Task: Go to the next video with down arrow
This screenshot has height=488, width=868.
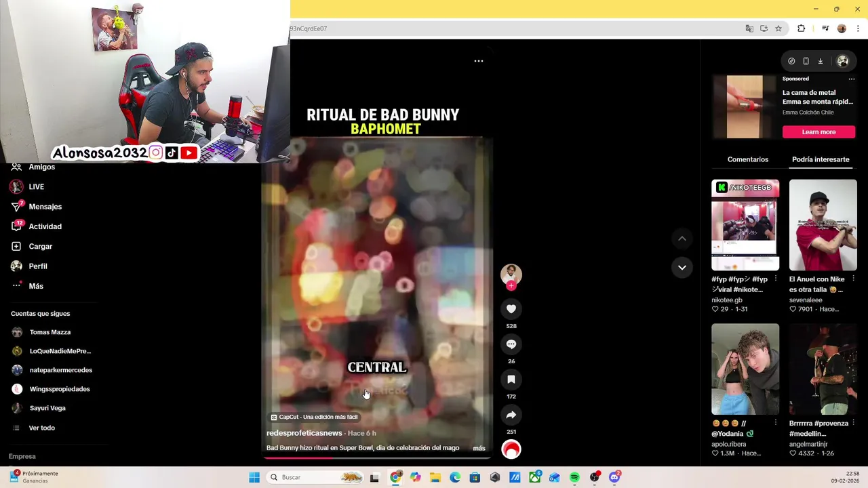Action: point(682,267)
